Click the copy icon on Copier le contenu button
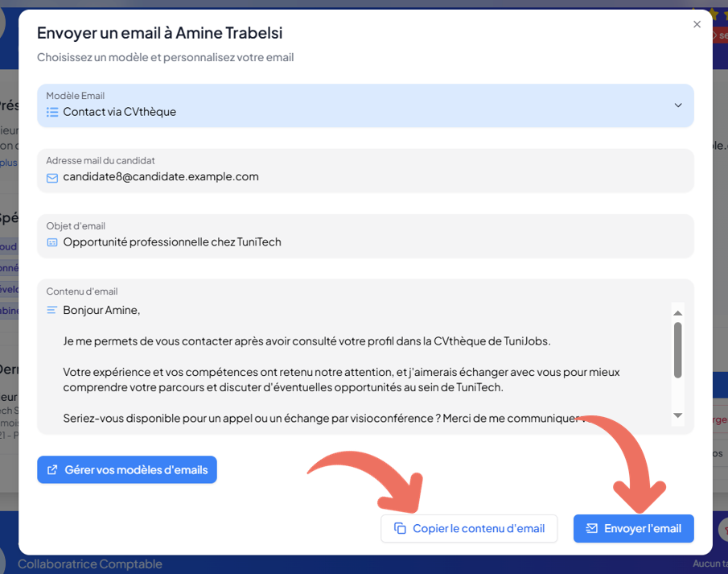The image size is (728, 574). click(400, 529)
